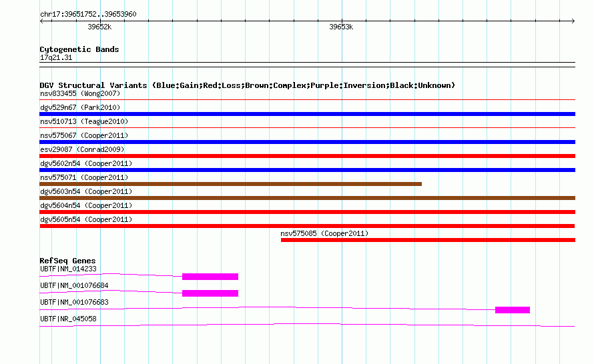Select the thin red nsv833455 loss line

point(307,99)
